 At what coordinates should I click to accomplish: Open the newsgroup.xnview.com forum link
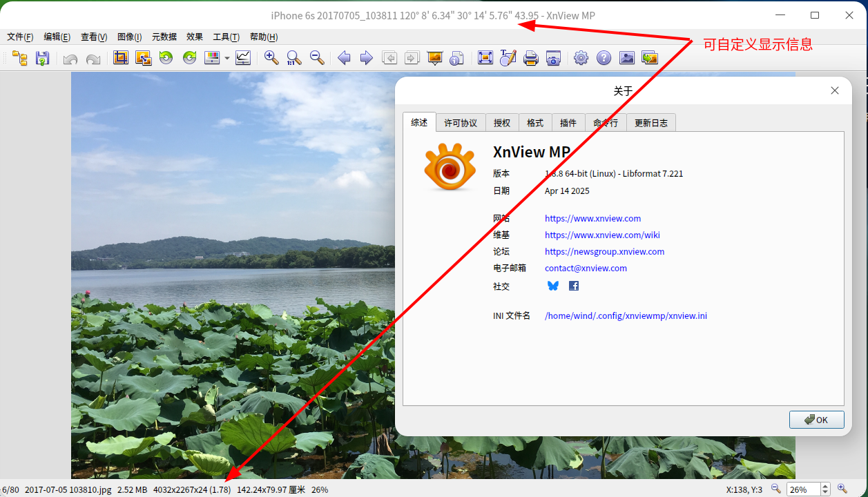tap(604, 251)
